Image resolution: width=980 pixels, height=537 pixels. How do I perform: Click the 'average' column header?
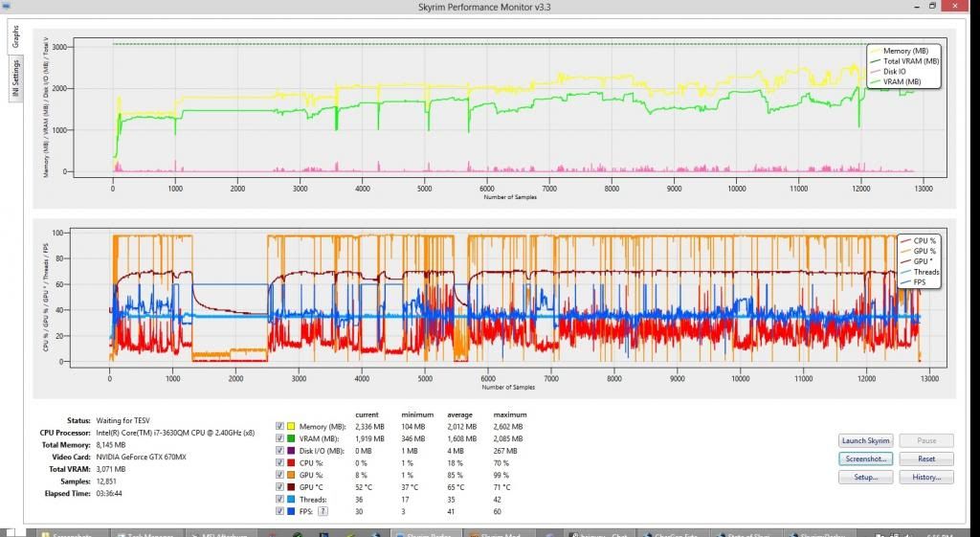[x=460, y=414]
